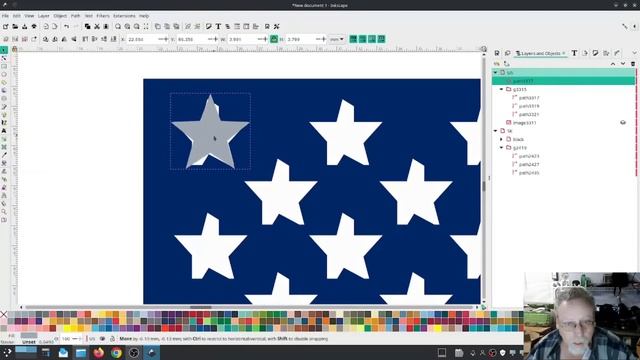Screen dimensions: 640x360
Task: Click the horizontal canvas scrollbar
Action: 249,307
